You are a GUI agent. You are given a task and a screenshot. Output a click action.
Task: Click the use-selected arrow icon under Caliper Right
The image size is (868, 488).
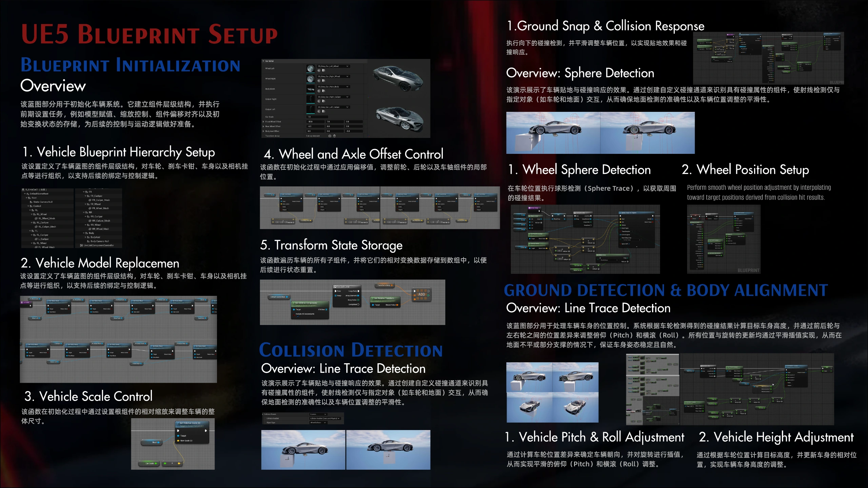click(319, 101)
